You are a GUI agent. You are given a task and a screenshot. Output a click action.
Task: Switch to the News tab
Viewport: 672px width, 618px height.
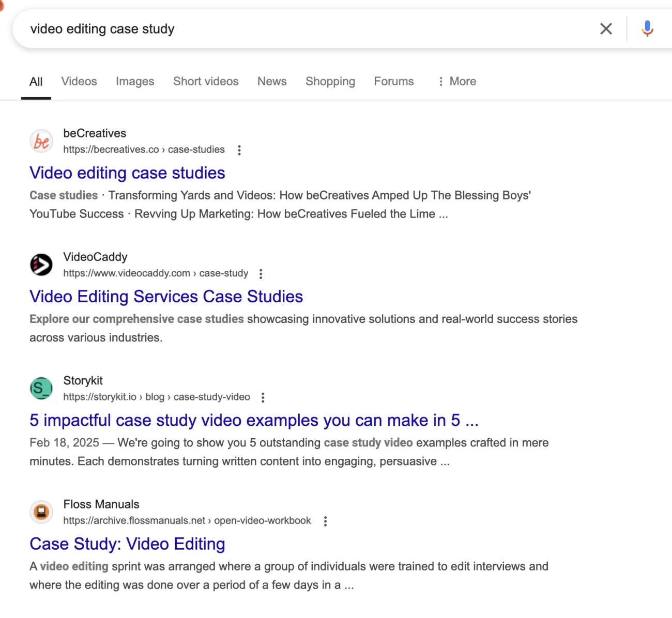tap(272, 82)
